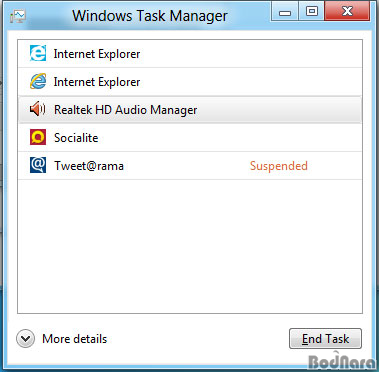Click the Tweet@rama @ symbol icon
The width and height of the screenshot is (379, 372).
(x=38, y=166)
